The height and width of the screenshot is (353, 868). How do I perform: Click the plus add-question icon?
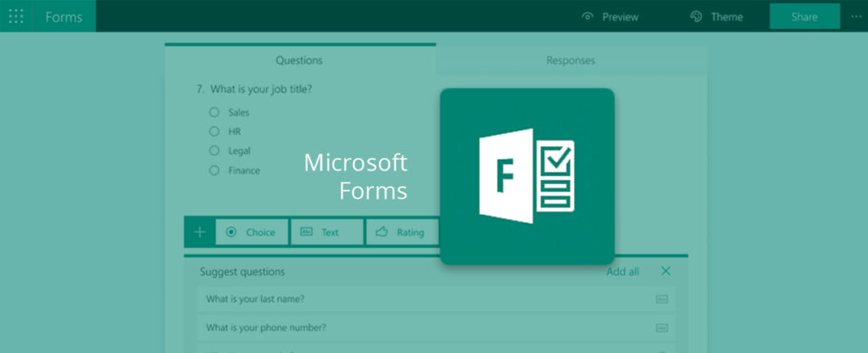199,232
